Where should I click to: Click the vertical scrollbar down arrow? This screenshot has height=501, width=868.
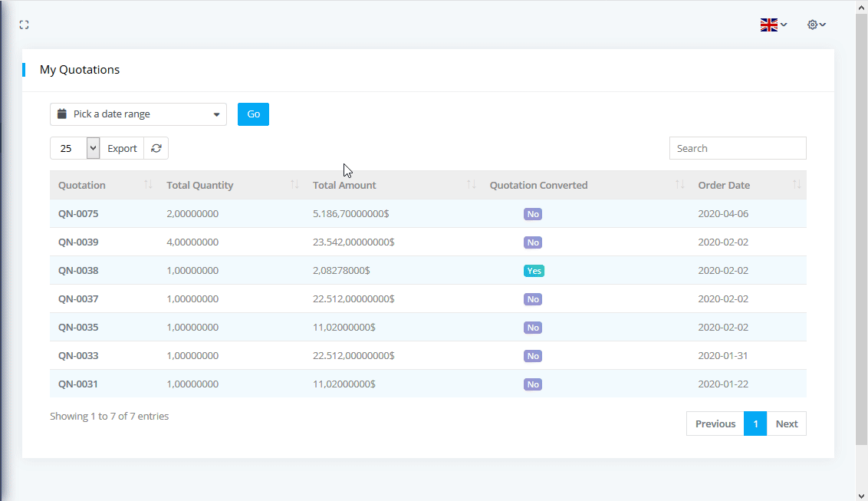click(861, 495)
